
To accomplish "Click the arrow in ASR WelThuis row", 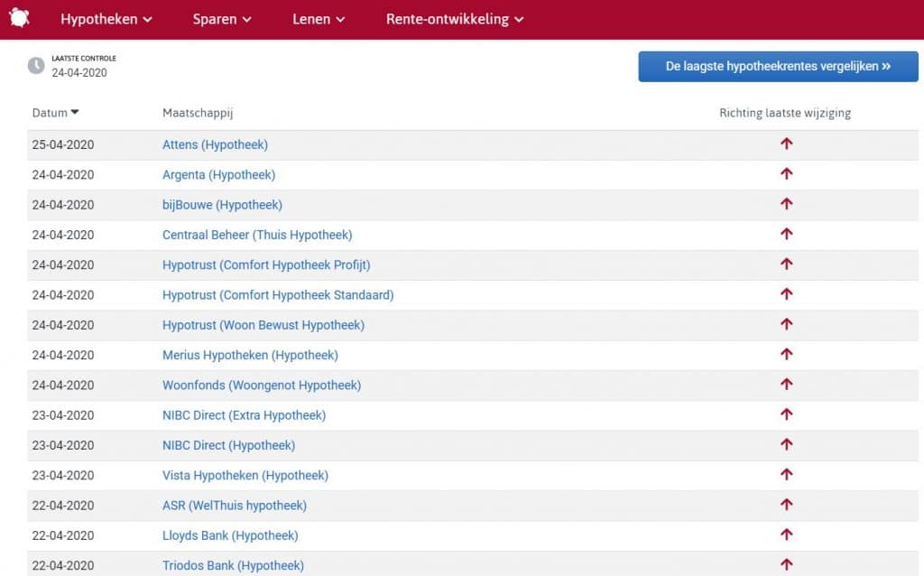I will [x=786, y=505].
